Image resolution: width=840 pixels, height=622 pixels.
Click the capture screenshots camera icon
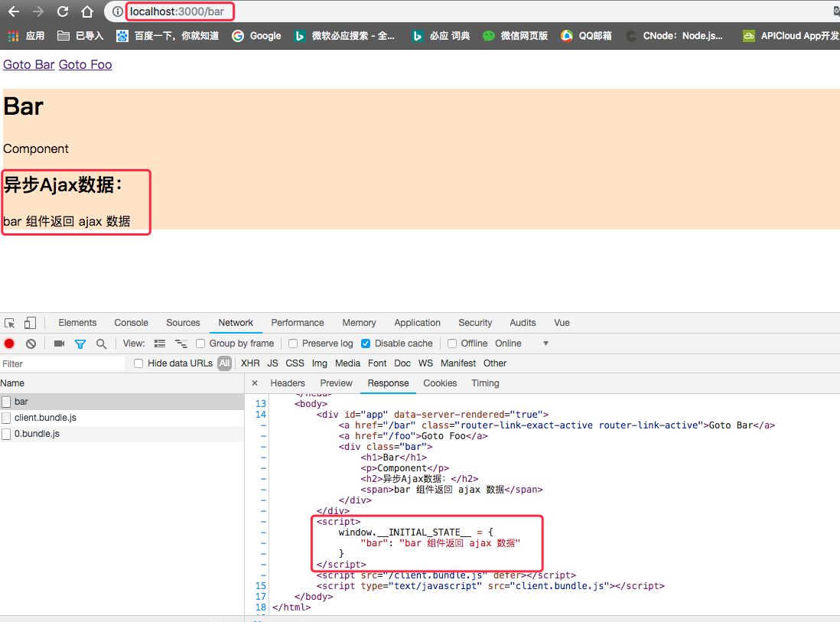[59, 344]
